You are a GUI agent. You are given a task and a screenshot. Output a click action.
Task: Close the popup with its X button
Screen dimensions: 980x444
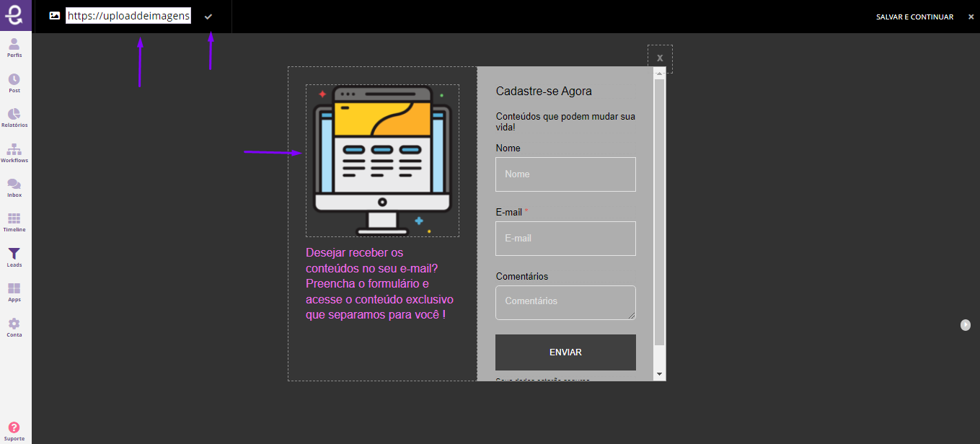(660, 58)
